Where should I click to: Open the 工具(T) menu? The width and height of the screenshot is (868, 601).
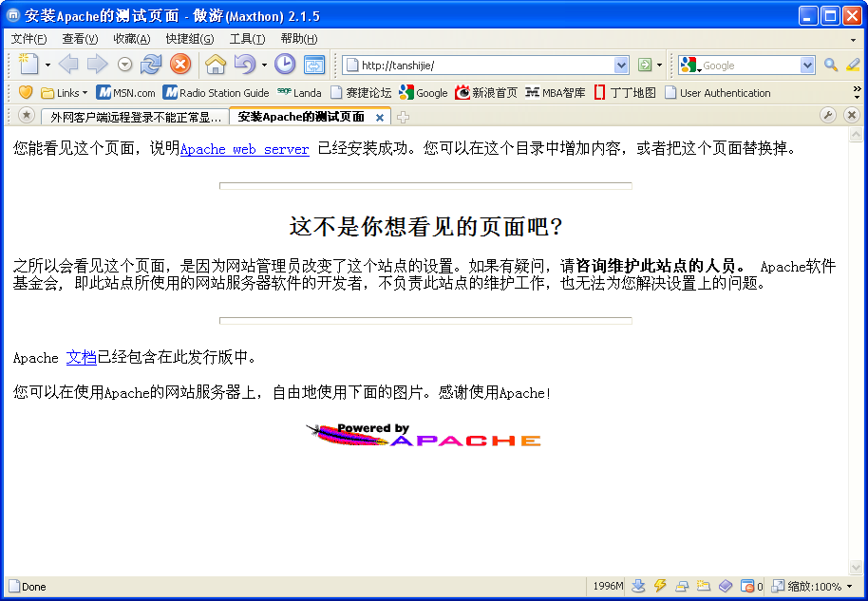coord(247,39)
